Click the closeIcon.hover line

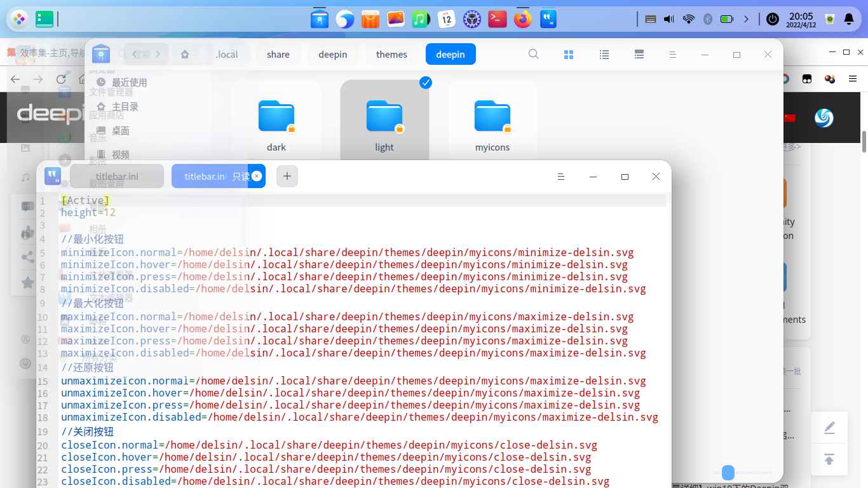point(326,457)
